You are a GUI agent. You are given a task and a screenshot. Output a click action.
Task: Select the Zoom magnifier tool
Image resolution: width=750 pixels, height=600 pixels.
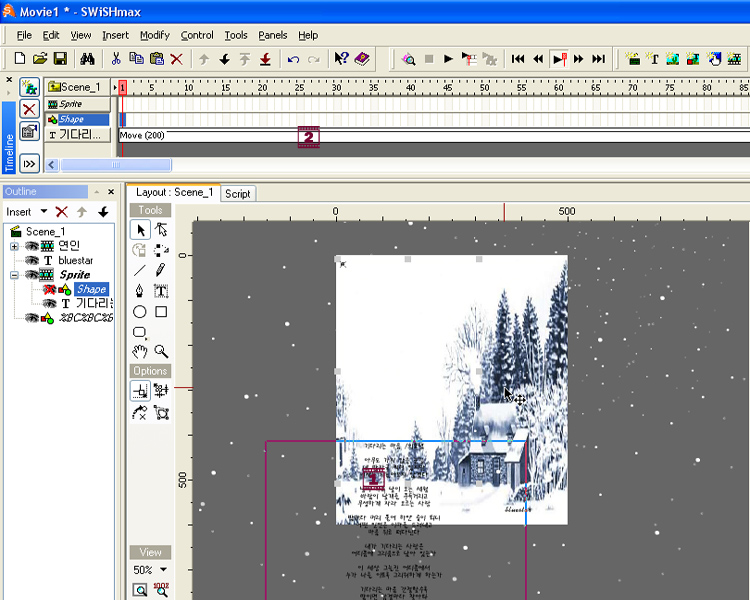(161, 352)
